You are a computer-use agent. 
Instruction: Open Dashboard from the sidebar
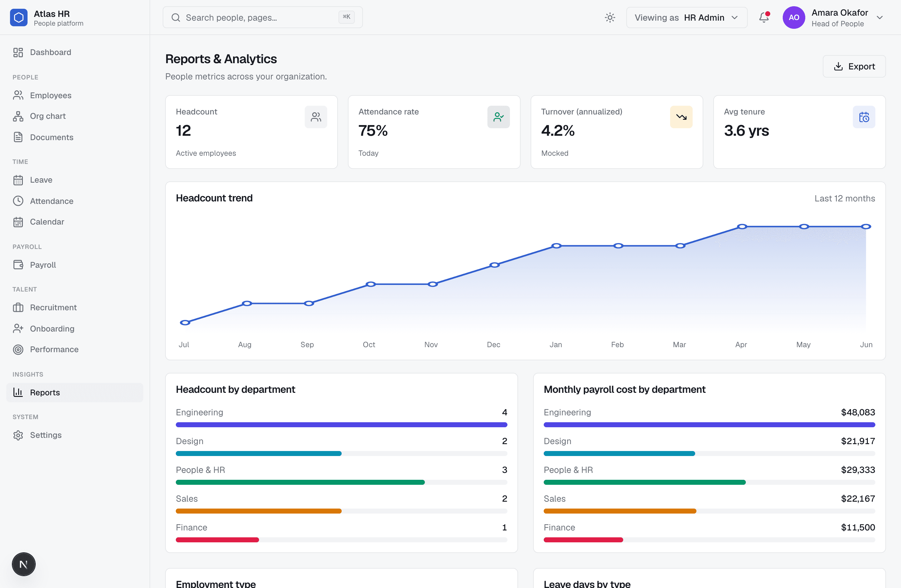74,52
